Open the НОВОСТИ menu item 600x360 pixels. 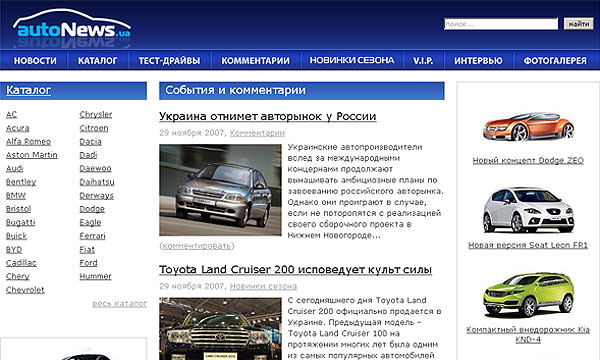(x=35, y=60)
